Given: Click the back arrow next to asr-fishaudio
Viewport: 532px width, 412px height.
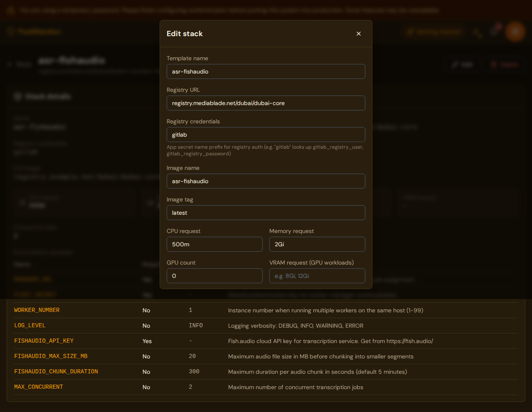Looking at the screenshot, I should click(10, 64).
